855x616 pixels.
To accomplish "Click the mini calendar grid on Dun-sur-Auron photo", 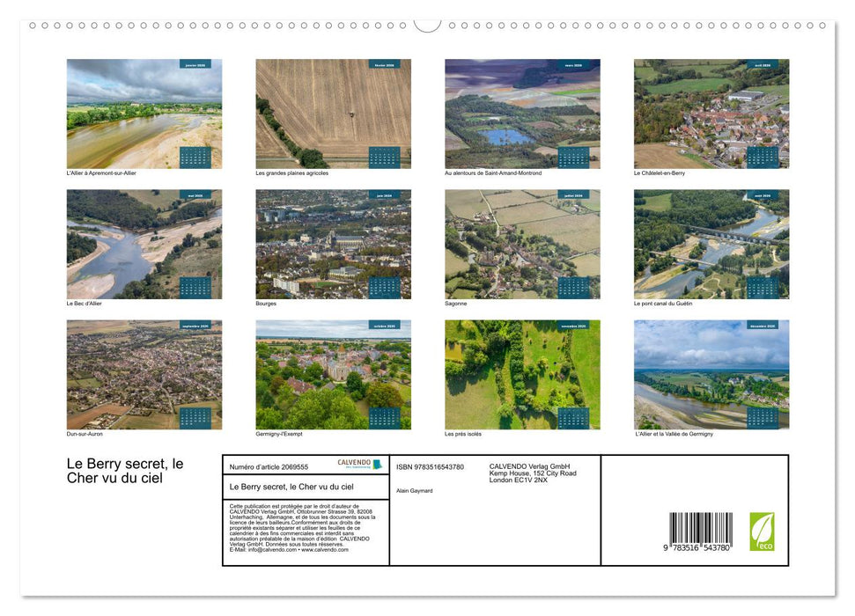I will (195, 418).
